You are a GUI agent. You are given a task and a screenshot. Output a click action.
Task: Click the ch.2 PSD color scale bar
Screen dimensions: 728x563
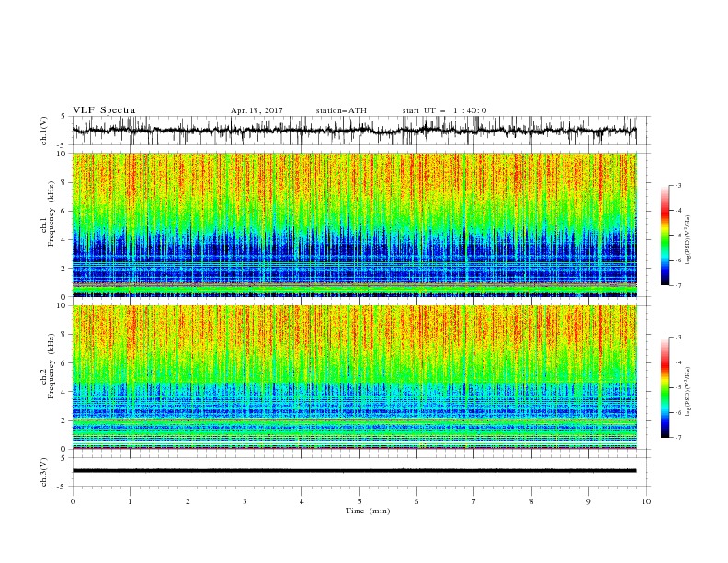click(x=665, y=387)
